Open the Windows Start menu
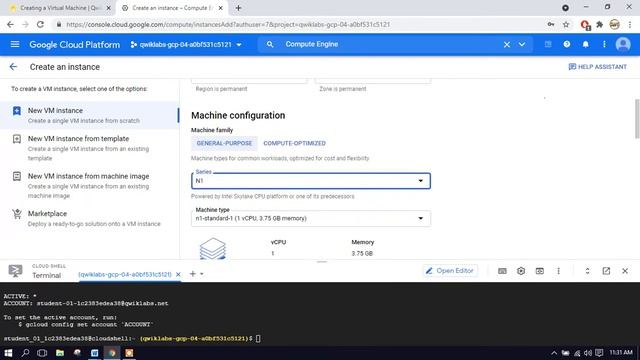The height and width of the screenshot is (360, 640). (x=8, y=353)
